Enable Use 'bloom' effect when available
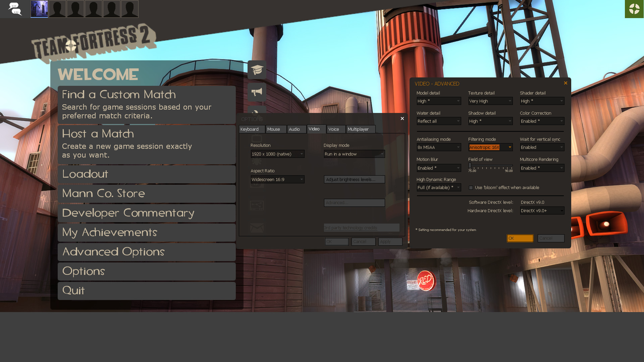 471,188
